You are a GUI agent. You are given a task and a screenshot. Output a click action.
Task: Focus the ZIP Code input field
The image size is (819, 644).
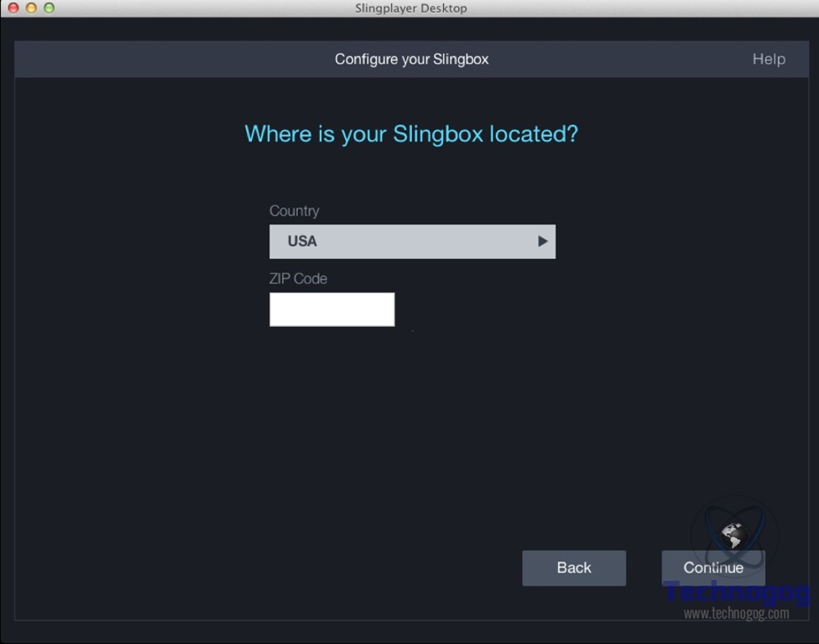pos(331,309)
